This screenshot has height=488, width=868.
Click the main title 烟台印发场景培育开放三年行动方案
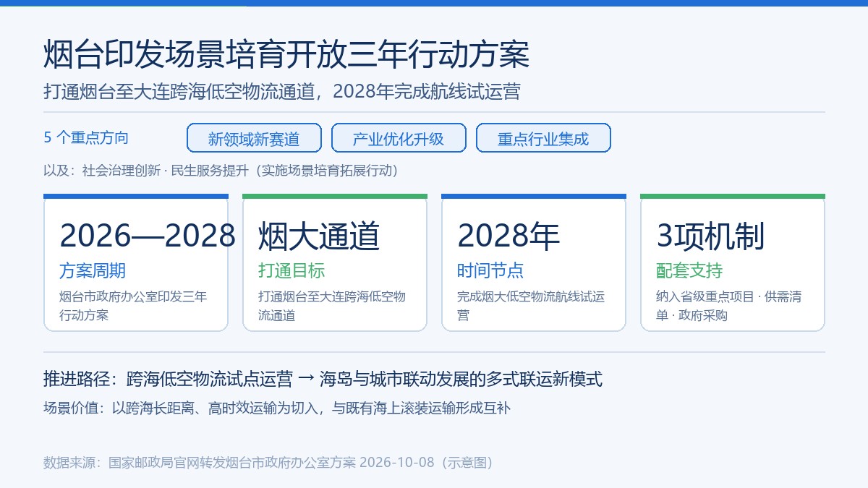[x=287, y=55]
